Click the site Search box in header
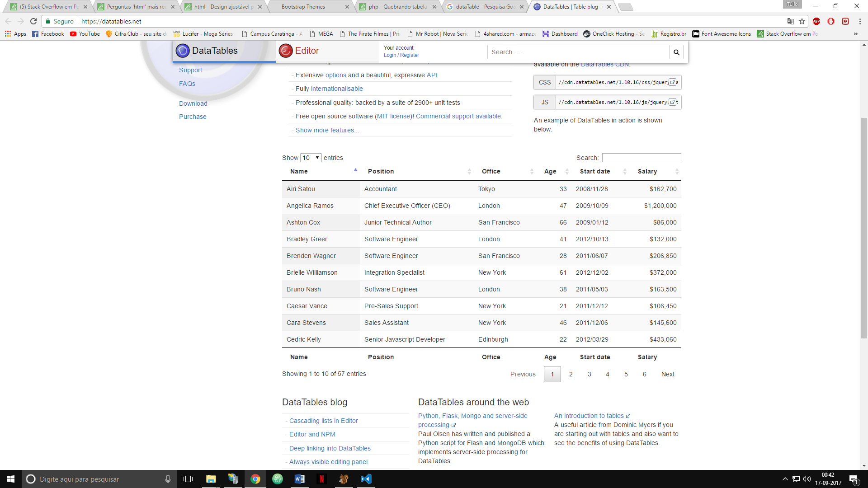The width and height of the screenshot is (868, 488). pyautogui.click(x=578, y=52)
